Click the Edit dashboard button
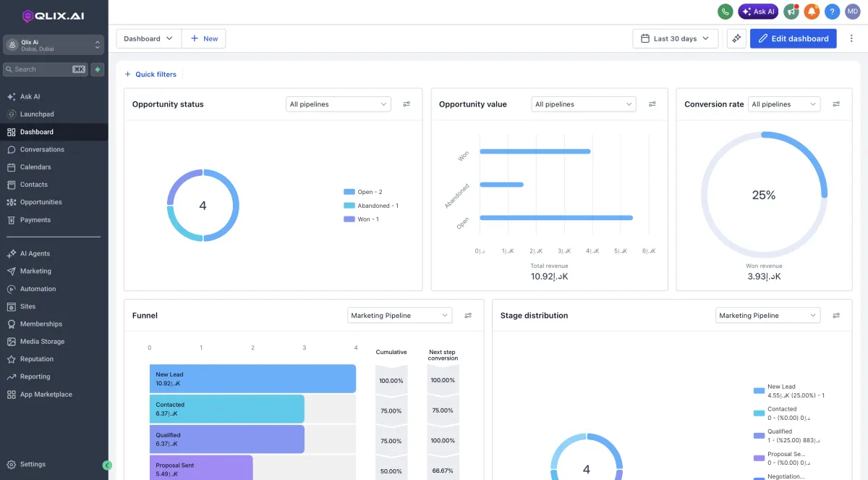Viewport: 868px width, 480px height. click(793, 38)
